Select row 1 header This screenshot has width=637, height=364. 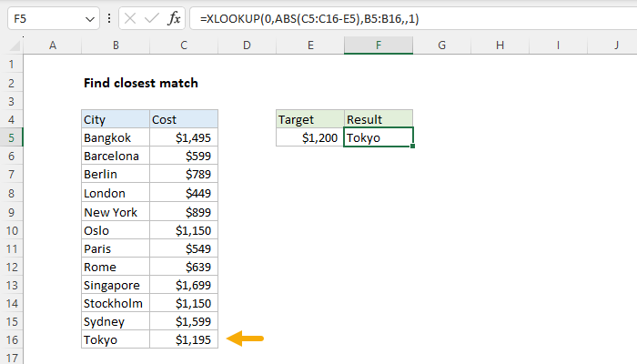11,65
